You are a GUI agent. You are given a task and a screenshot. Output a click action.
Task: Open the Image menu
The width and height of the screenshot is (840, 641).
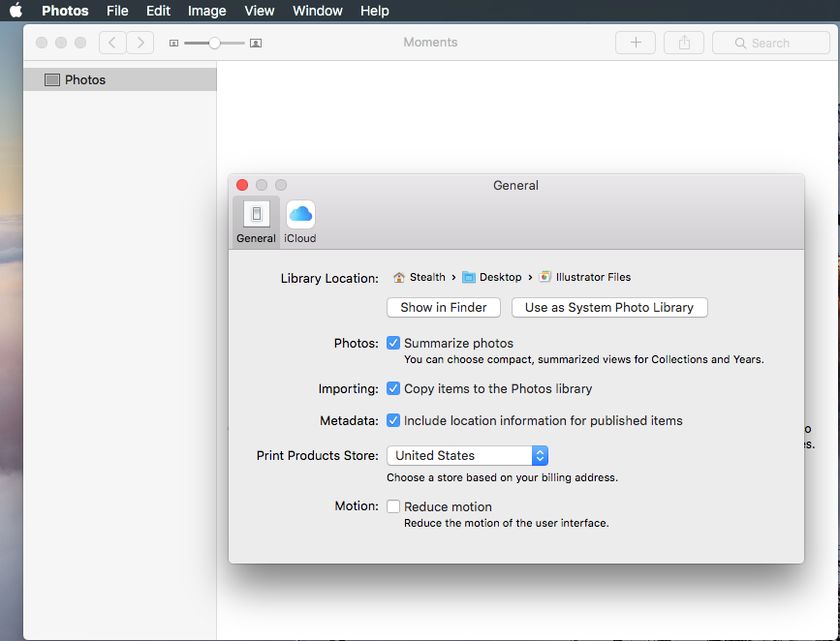206,11
